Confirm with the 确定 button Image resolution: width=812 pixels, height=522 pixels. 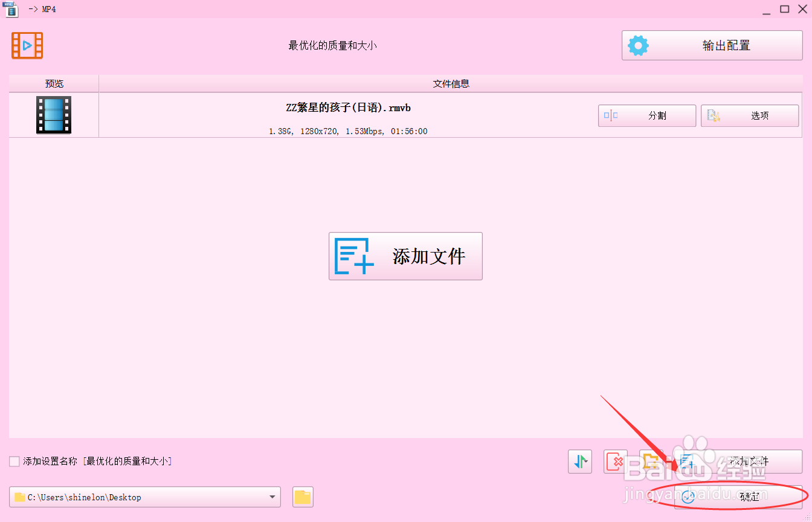click(x=738, y=497)
